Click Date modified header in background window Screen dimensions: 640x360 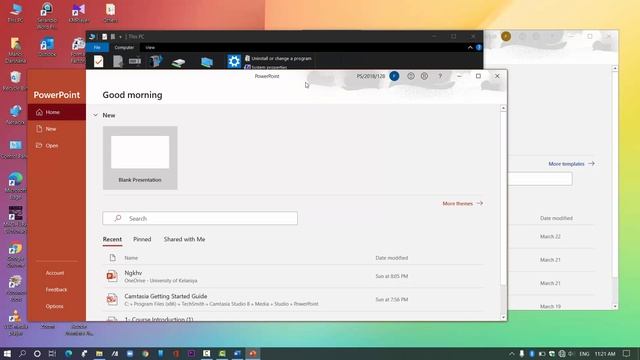pyautogui.click(x=556, y=218)
